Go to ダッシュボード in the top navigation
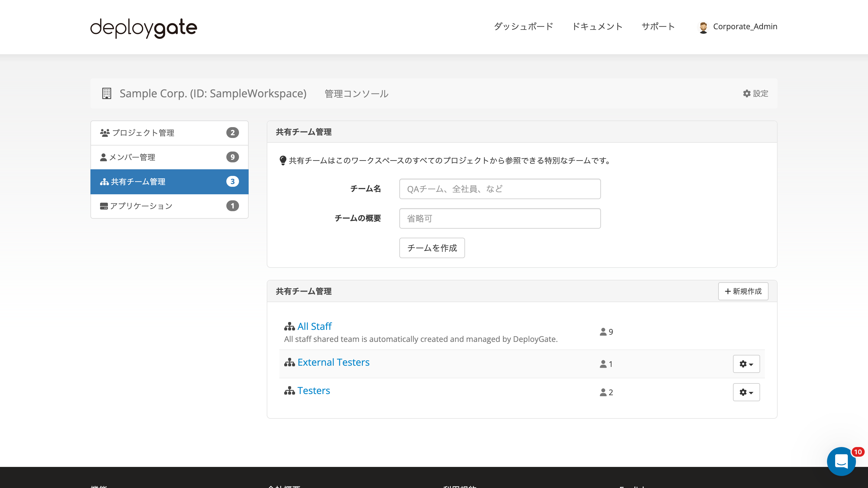Image resolution: width=868 pixels, height=488 pixels. (523, 27)
